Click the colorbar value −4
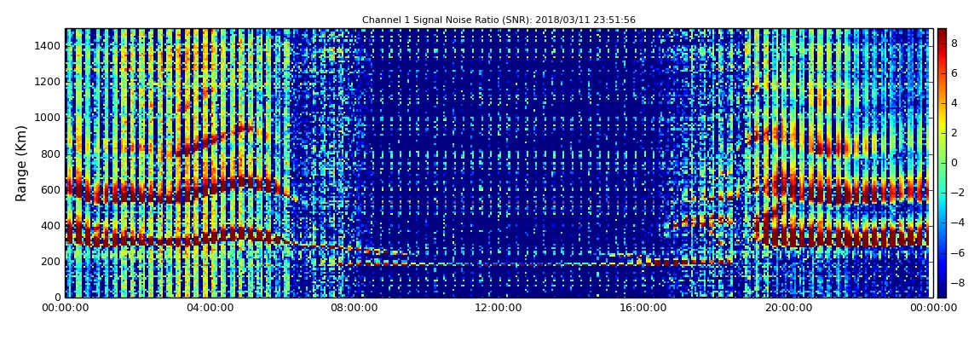The image size is (980, 347). coord(958,223)
